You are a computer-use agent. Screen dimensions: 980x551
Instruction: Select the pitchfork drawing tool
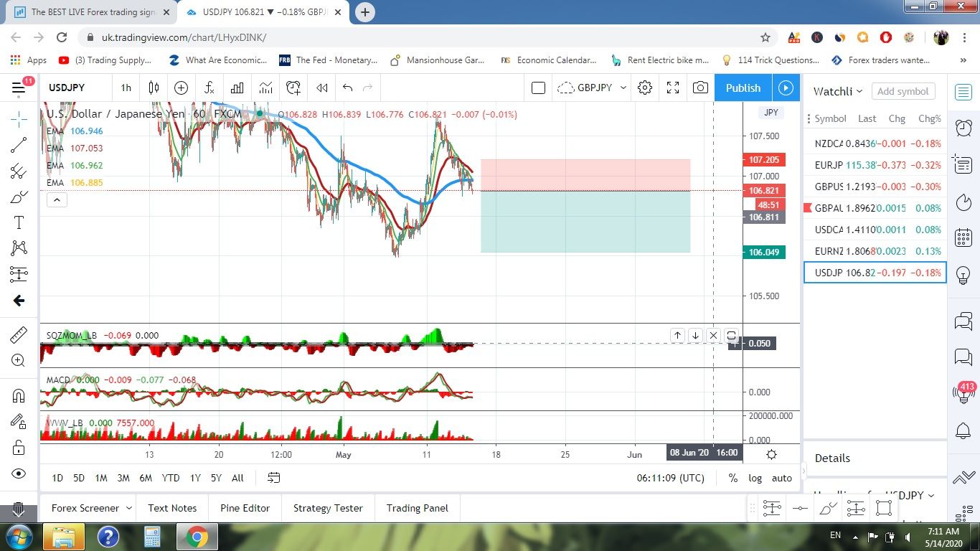pyautogui.click(x=19, y=171)
